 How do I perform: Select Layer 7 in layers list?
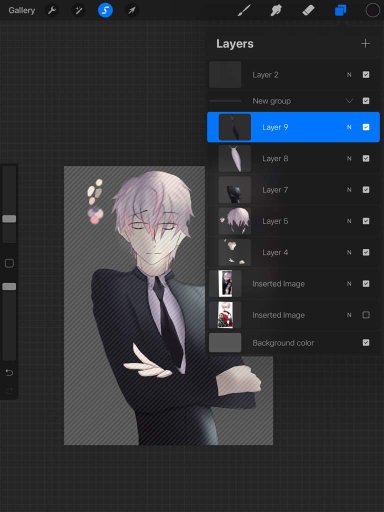coord(293,190)
